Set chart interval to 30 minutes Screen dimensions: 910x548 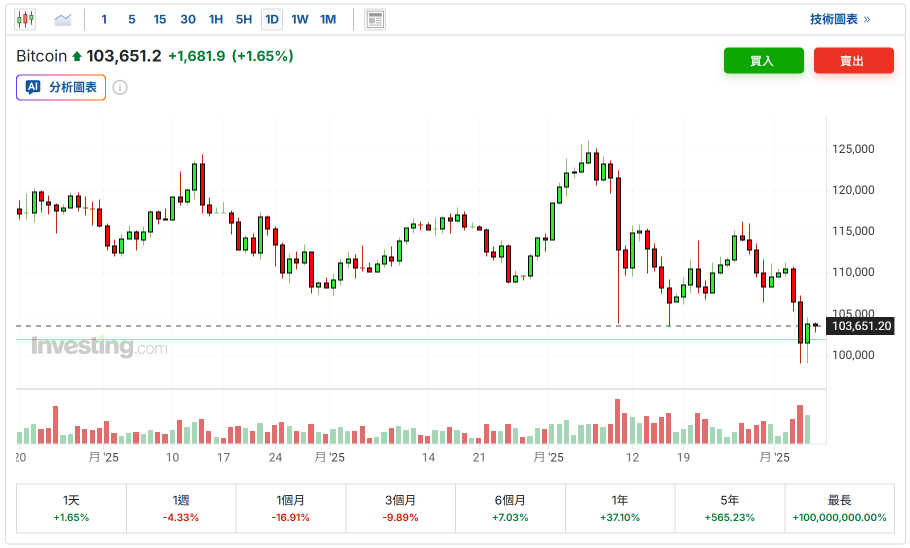point(188,19)
